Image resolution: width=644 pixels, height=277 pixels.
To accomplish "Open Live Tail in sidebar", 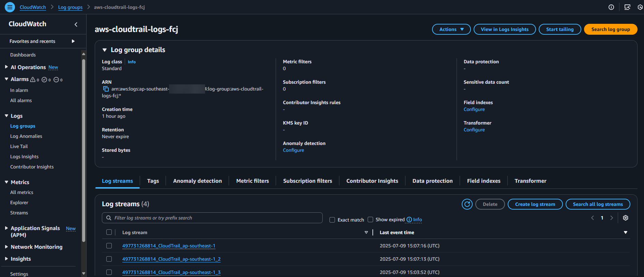I will tap(19, 146).
